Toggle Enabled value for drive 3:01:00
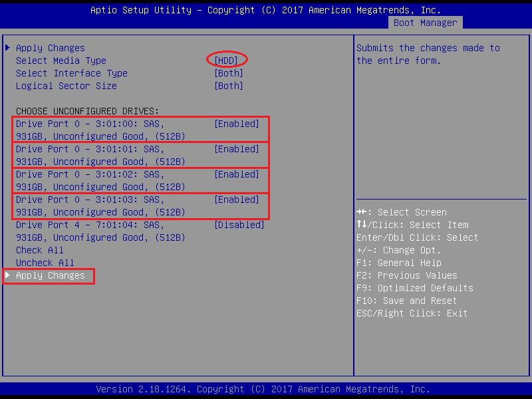Viewport: 532px width, 399px height. (236, 124)
